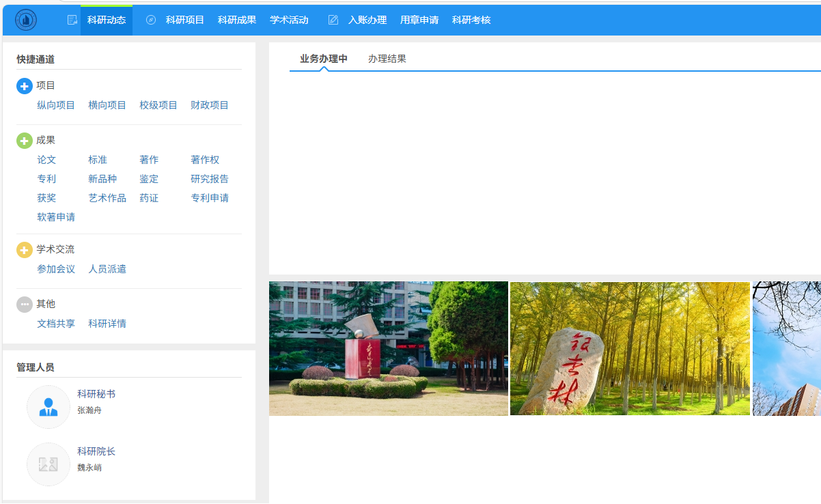This screenshot has width=821, height=504.
Task: Click the 科研秘书 avatar icon
Action: coord(48,407)
